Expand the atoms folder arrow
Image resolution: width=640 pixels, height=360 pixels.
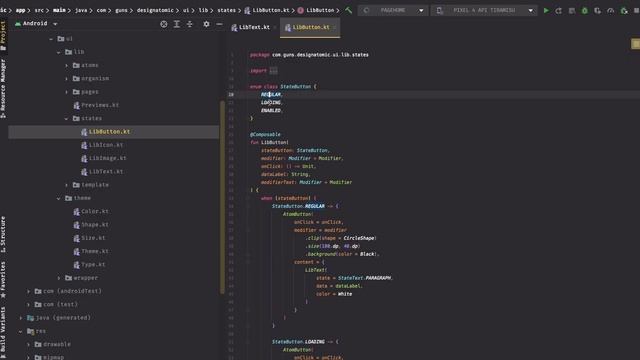pyautogui.click(x=67, y=65)
